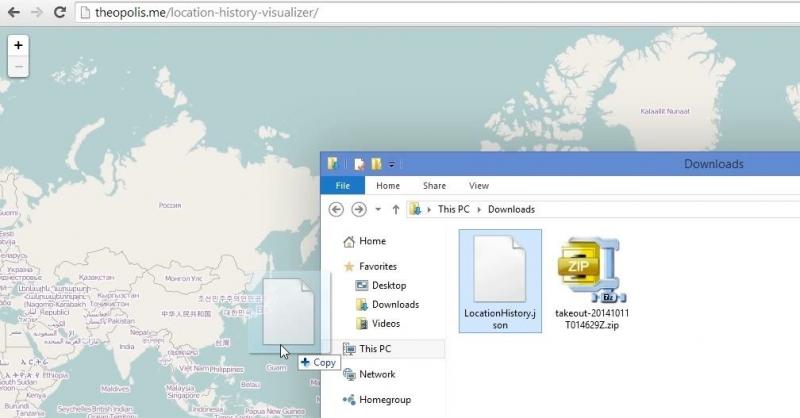Open recent locations dropdown arrow
Screen dimensions: 800x418
(378, 209)
